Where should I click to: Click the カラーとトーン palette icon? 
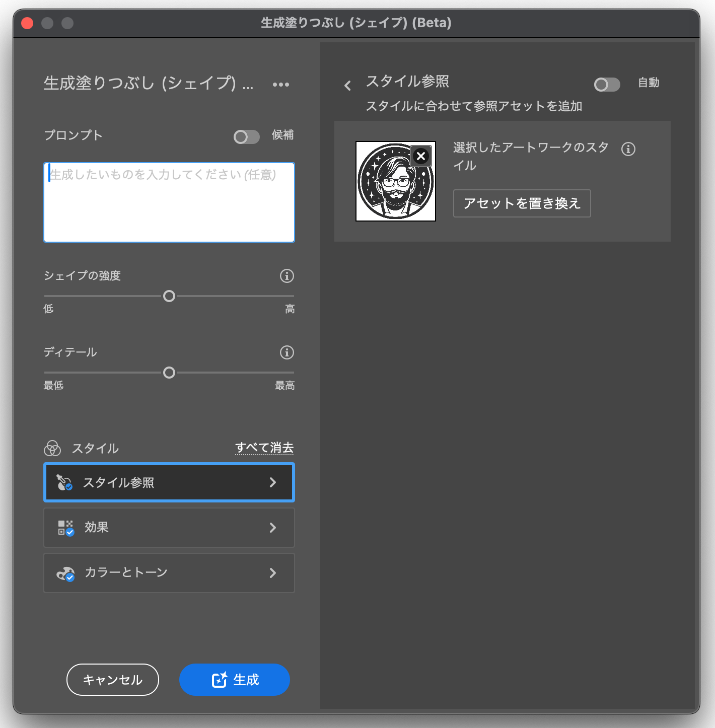click(x=65, y=572)
